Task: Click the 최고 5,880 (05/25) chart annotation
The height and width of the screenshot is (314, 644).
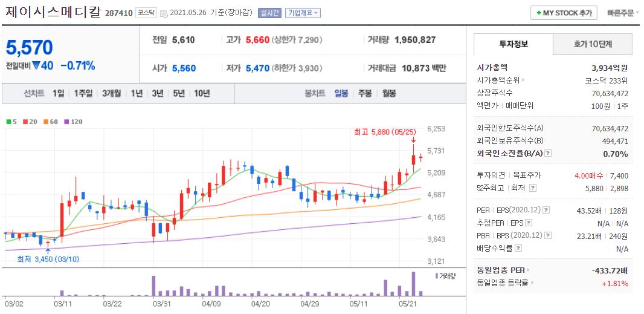Action: (x=385, y=132)
